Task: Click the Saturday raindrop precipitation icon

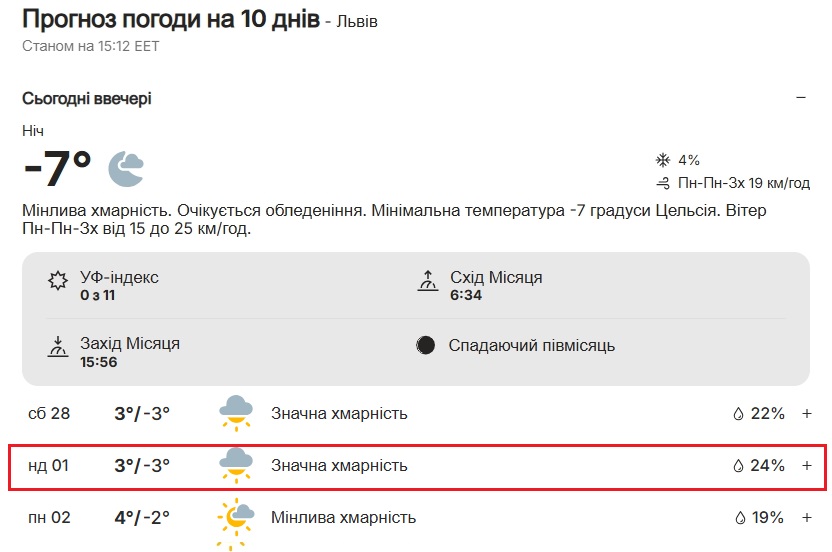Action: click(x=739, y=413)
